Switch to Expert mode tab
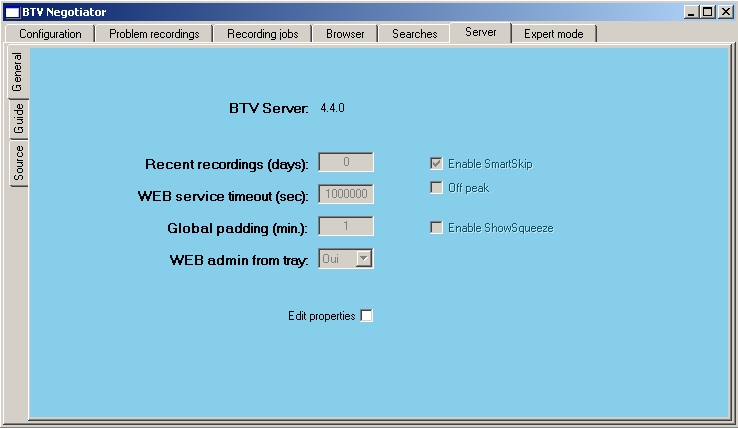738x428 pixels. click(x=554, y=34)
